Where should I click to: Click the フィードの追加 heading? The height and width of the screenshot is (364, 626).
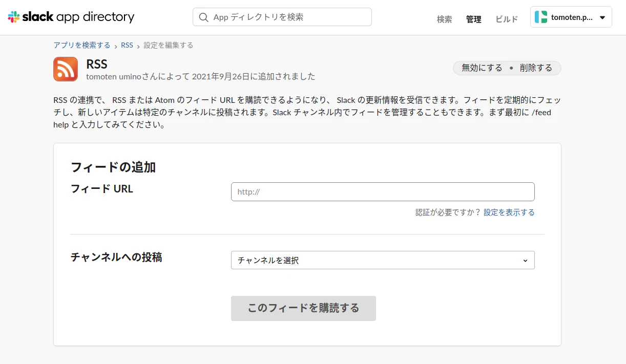point(113,167)
